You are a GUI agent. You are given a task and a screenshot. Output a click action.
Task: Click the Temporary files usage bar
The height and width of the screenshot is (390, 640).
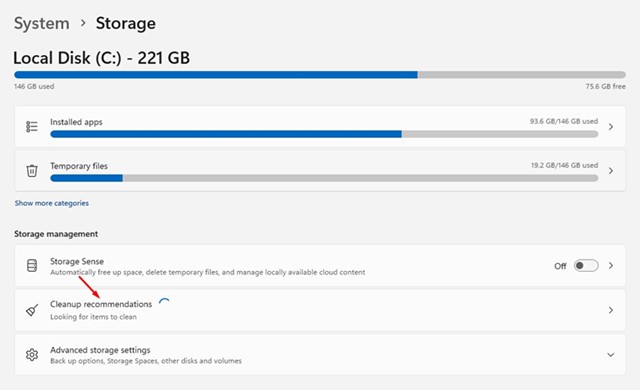(x=324, y=178)
